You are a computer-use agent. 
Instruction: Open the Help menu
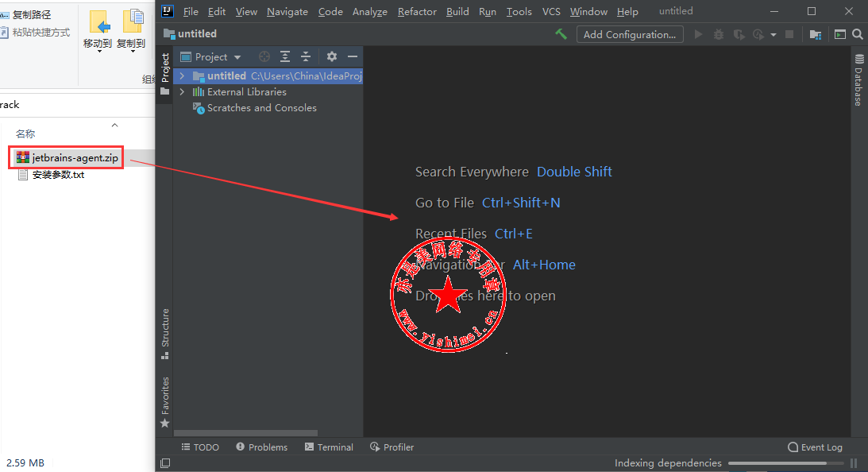(627, 12)
